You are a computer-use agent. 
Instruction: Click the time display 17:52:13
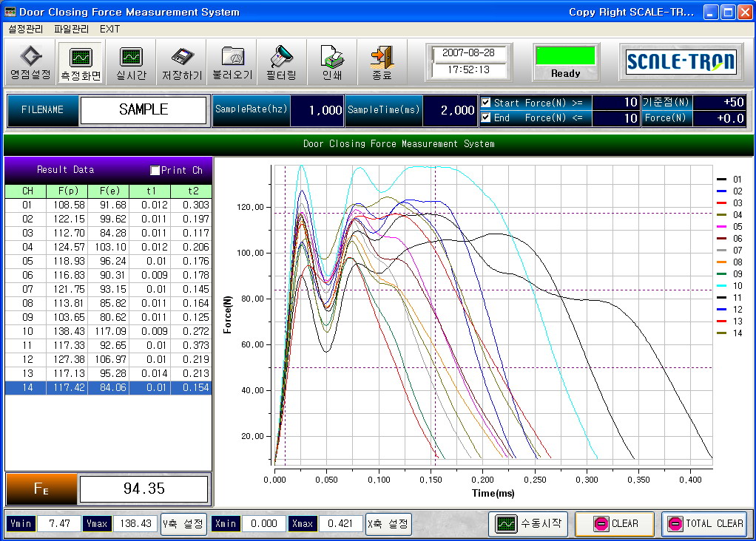(x=469, y=70)
